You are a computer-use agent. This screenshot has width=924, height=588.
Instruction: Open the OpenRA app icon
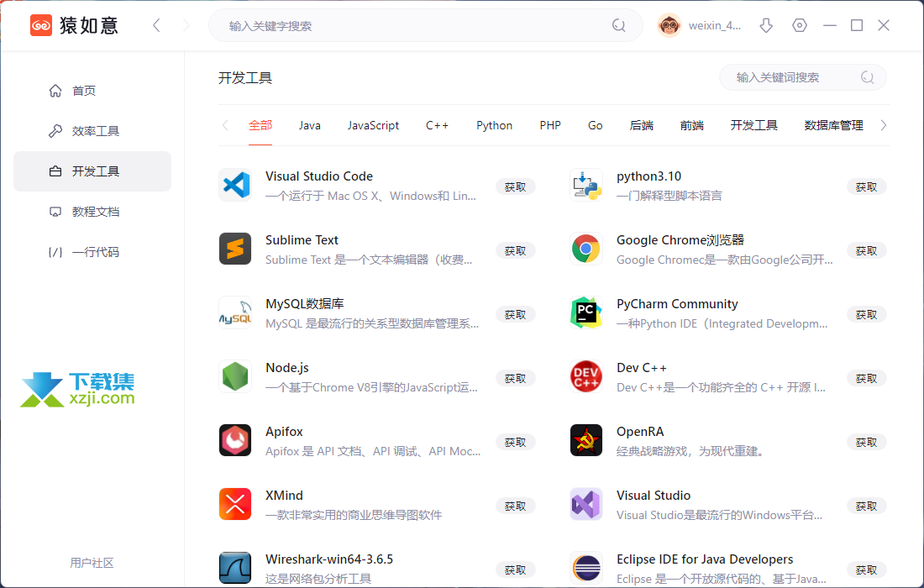pos(586,440)
